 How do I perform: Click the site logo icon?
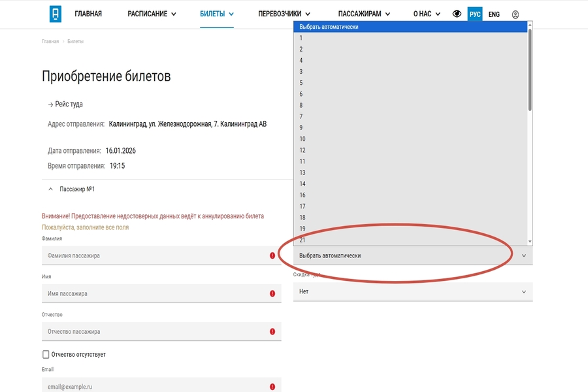55,14
